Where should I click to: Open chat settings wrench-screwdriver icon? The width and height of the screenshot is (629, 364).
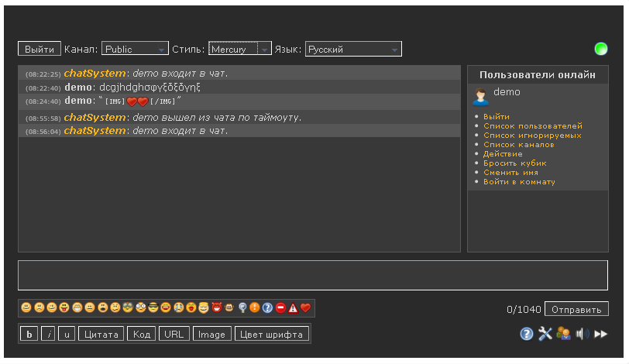click(x=545, y=334)
